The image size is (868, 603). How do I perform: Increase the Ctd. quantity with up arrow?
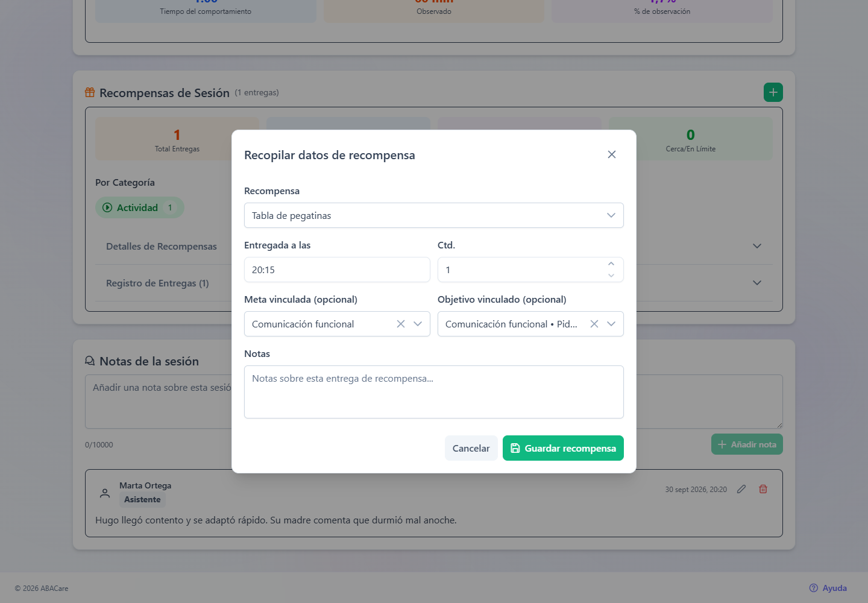click(611, 264)
